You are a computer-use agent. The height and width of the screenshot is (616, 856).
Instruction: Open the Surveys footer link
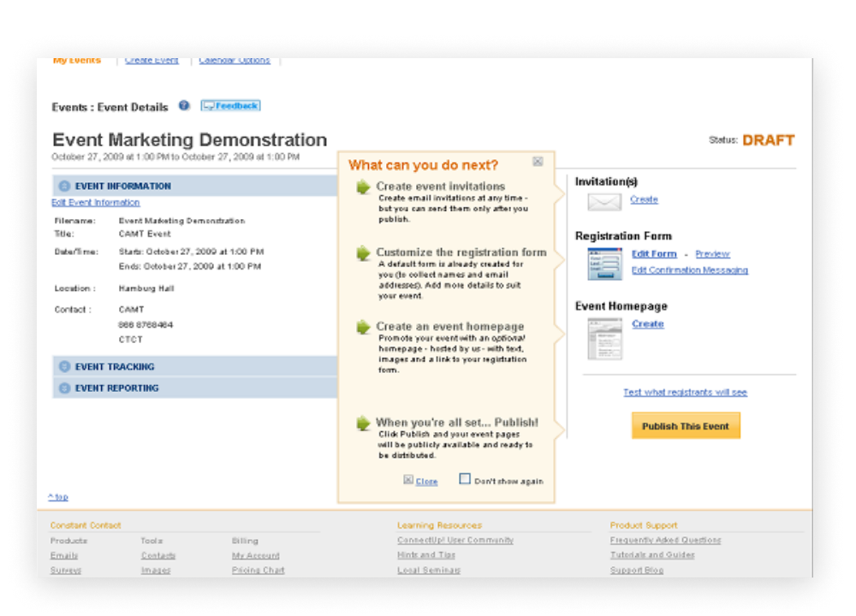[x=66, y=570]
